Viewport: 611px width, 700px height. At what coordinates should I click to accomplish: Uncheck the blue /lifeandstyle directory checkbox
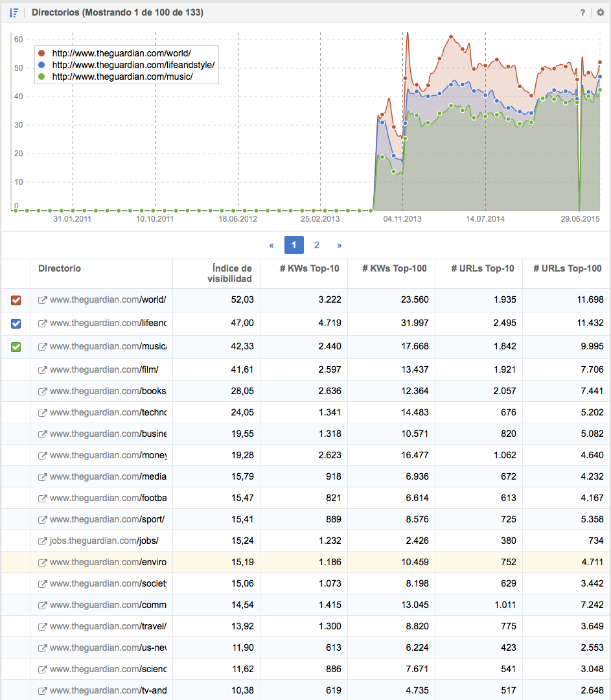coord(16,323)
